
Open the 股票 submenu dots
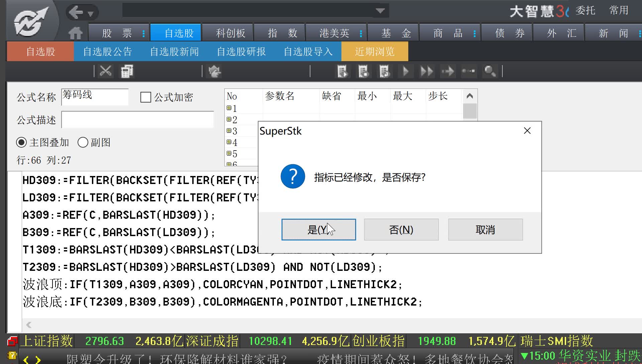pyautogui.click(x=143, y=33)
